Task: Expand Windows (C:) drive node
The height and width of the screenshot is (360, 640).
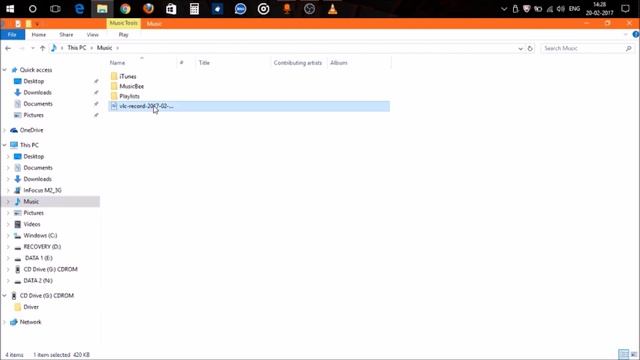Action: (8, 236)
